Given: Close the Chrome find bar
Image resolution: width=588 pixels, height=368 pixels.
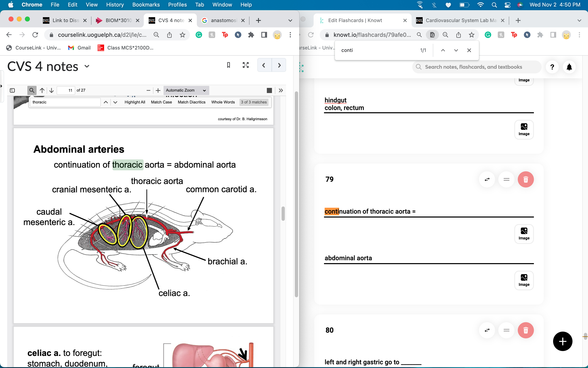Looking at the screenshot, I should [469, 50].
